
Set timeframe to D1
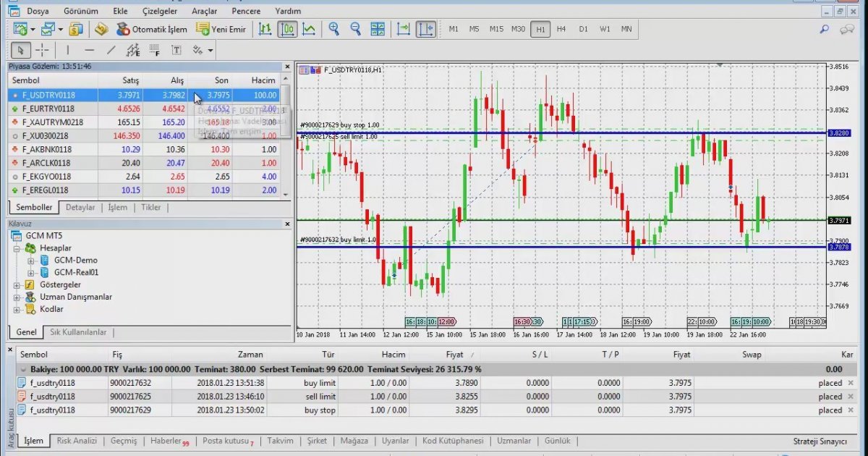coord(583,29)
